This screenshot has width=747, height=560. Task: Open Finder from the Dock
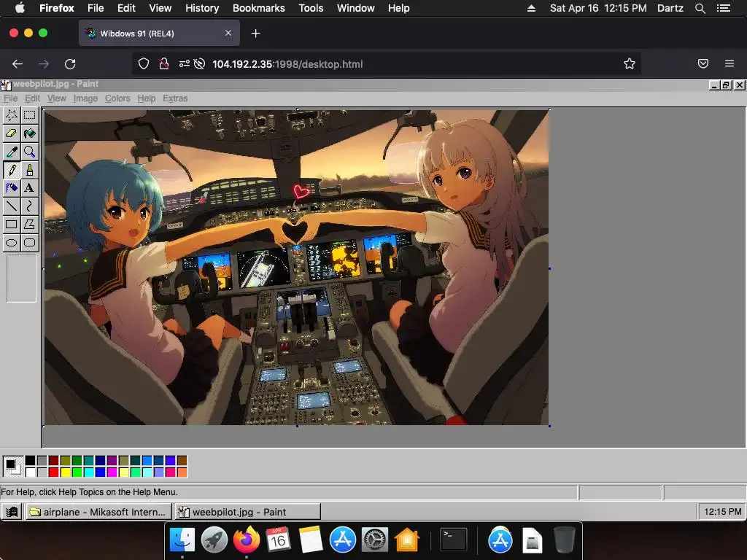tap(182, 540)
